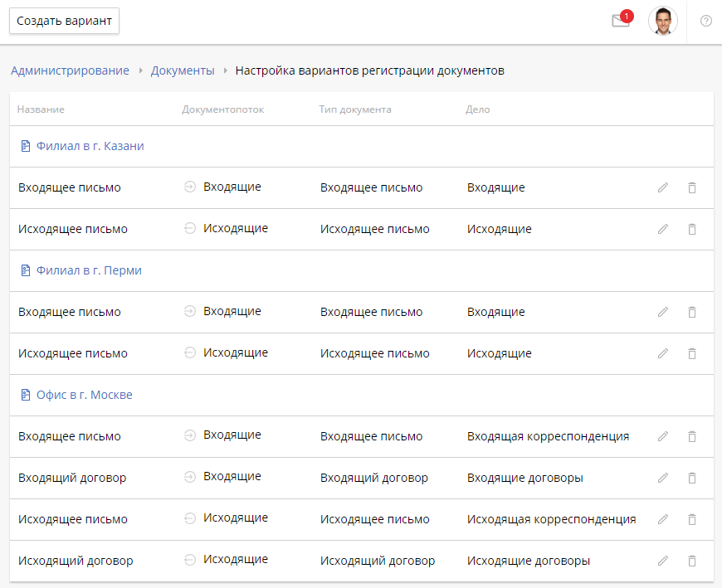Edit the Казань branch Входящее письмо variant

(x=662, y=187)
